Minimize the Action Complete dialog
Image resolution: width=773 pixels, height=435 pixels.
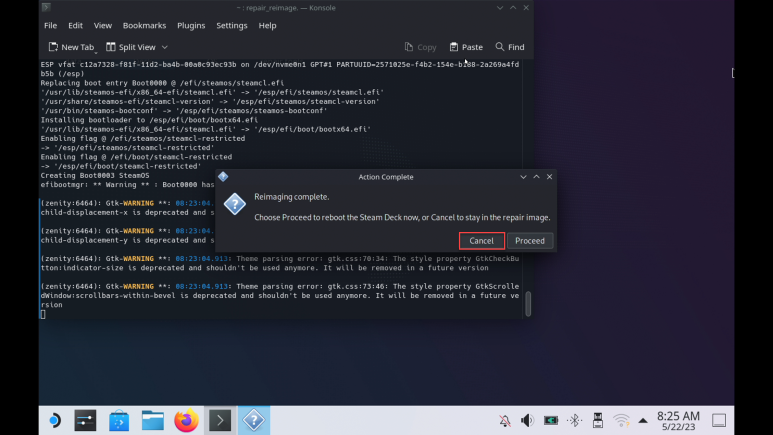523,177
